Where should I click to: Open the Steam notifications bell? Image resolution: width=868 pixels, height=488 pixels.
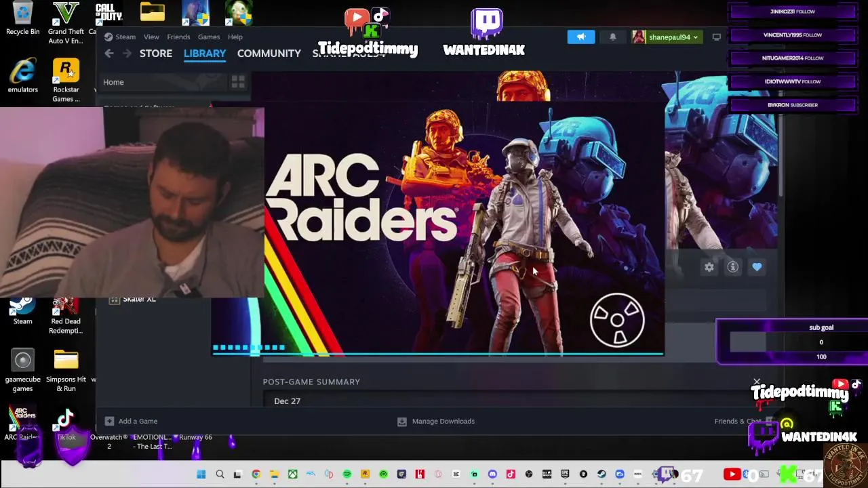(613, 37)
